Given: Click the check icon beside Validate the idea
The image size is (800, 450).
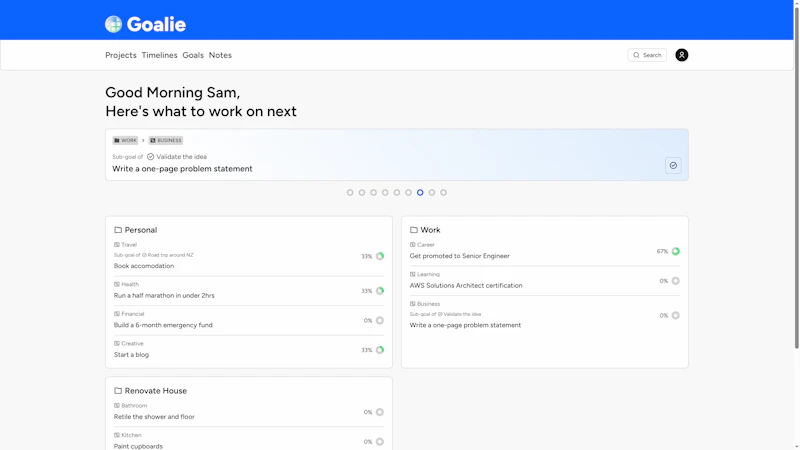Looking at the screenshot, I should coord(151,157).
